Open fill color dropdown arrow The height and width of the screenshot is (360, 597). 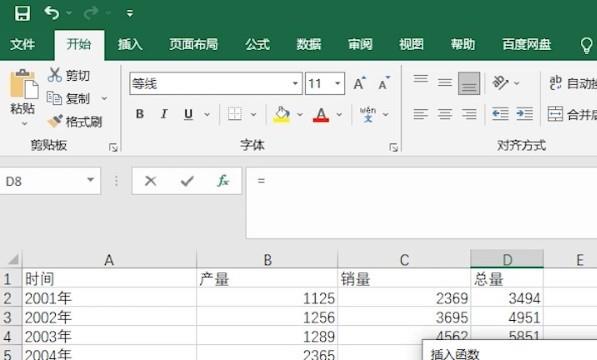[300, 114]
